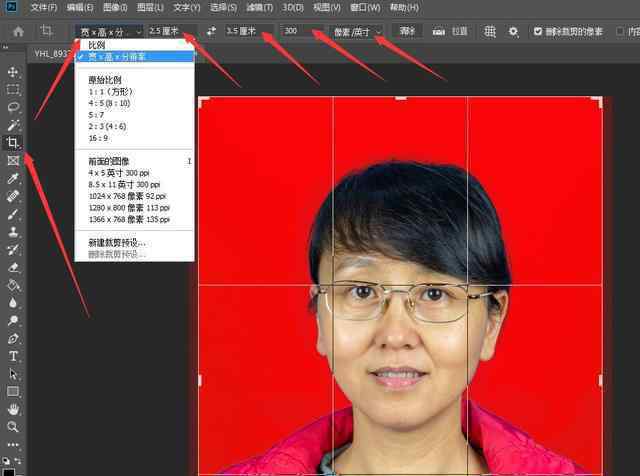The height and width of the screenshot is (476, 640).
Task: Open crop overlay grid options
Action: point(489,31)
